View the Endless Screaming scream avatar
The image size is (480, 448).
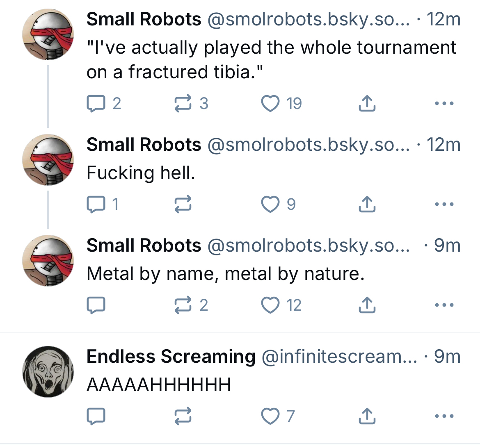click(x=48, y=372)
